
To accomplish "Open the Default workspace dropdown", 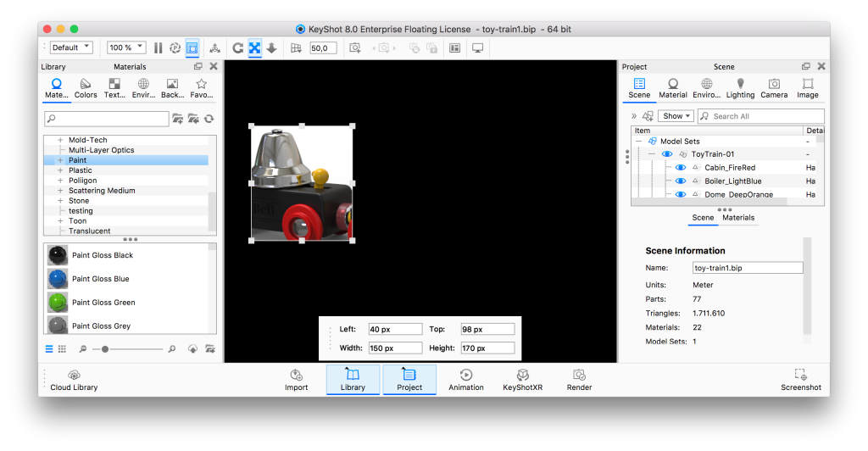I will click(71, 48).
